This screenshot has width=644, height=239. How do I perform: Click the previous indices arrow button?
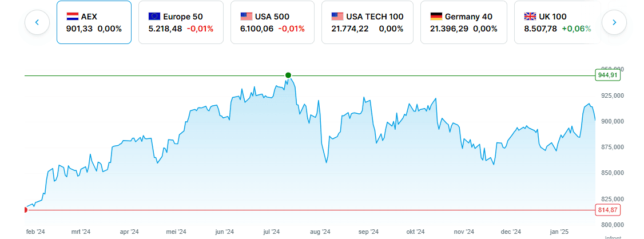[37, 22]
